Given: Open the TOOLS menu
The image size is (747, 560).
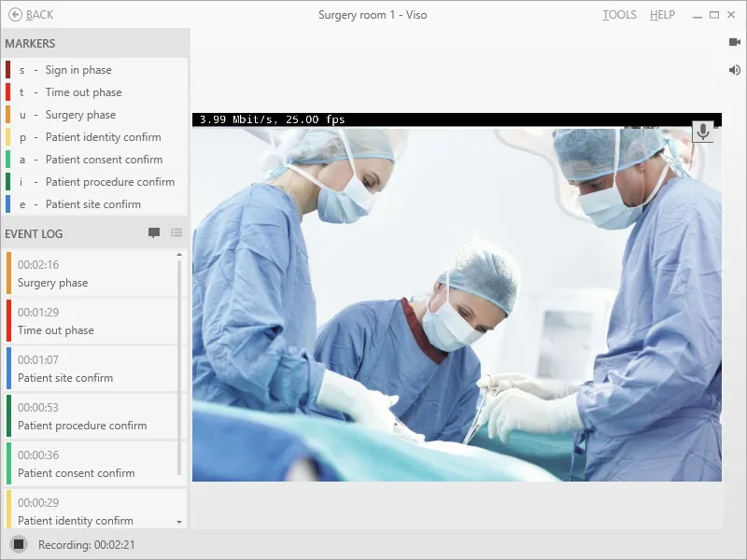Looking at the screenshot, I should [x=619, y=15].
